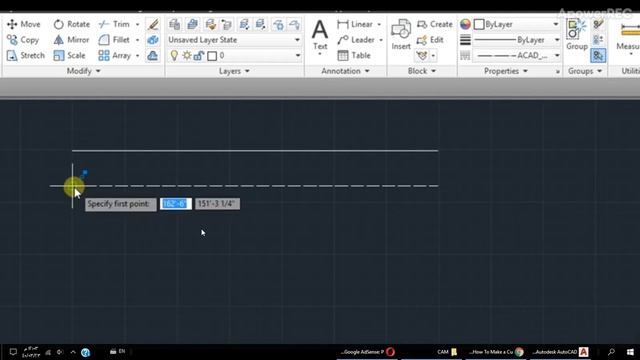Open the Insert block tool
Screen dimensions: 640x360
(x=401, y=35)
